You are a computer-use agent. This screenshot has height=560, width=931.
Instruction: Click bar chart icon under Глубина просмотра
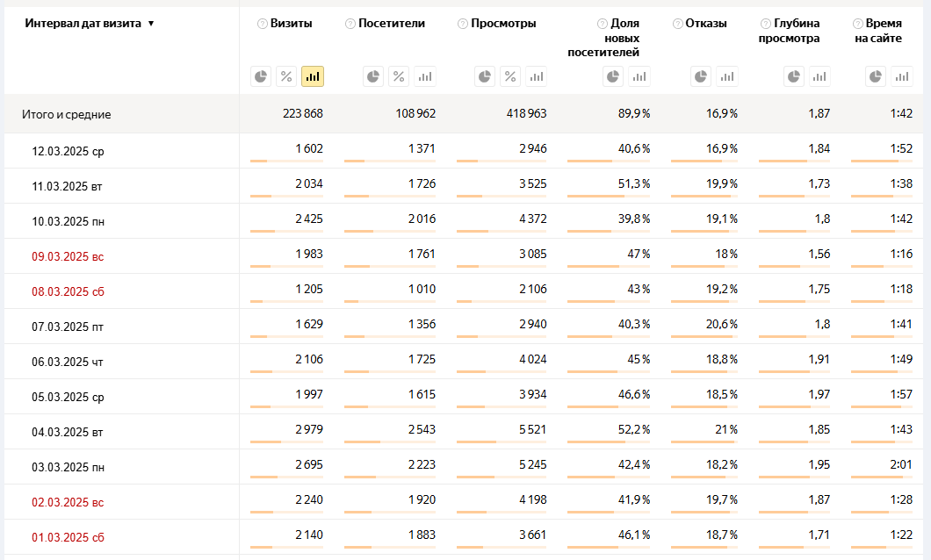[x=819, y=77]
